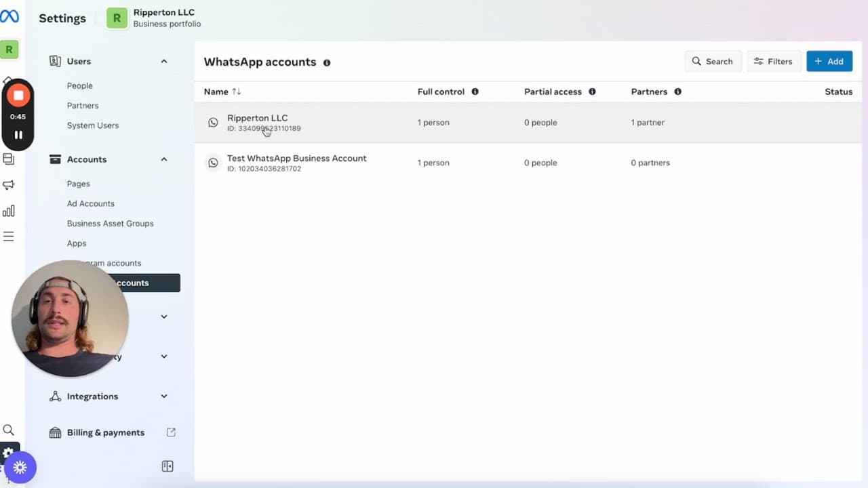
Task: Open Ad Accounts
Action: pos(91,203)
